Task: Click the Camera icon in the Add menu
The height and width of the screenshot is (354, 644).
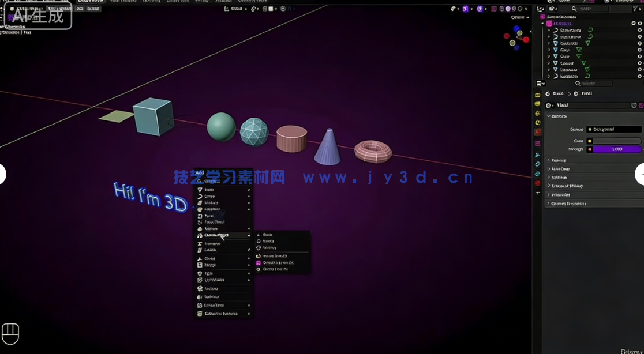Action: pyautogui.click(x=200, y=288)
